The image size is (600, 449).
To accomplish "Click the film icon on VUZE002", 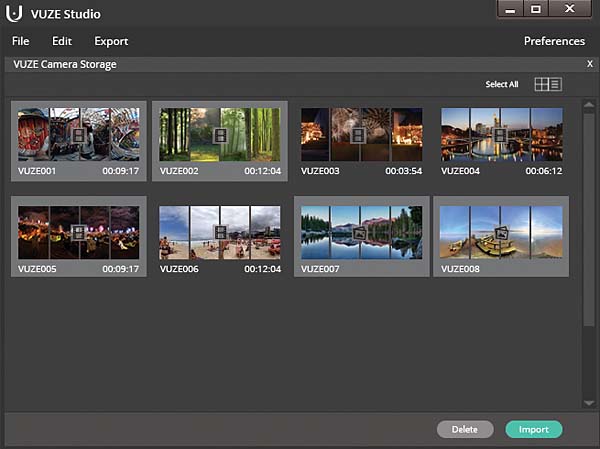I will (220, 135).
